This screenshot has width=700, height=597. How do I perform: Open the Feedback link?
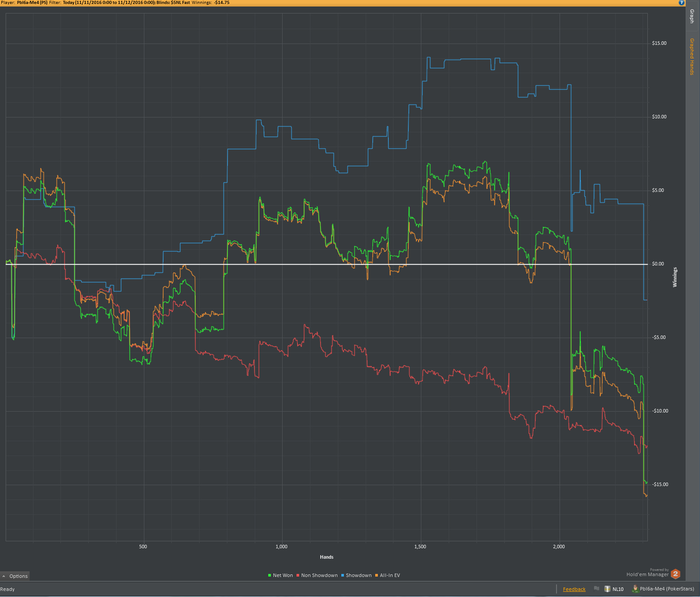pyautogui.click(x=574, y=589)
